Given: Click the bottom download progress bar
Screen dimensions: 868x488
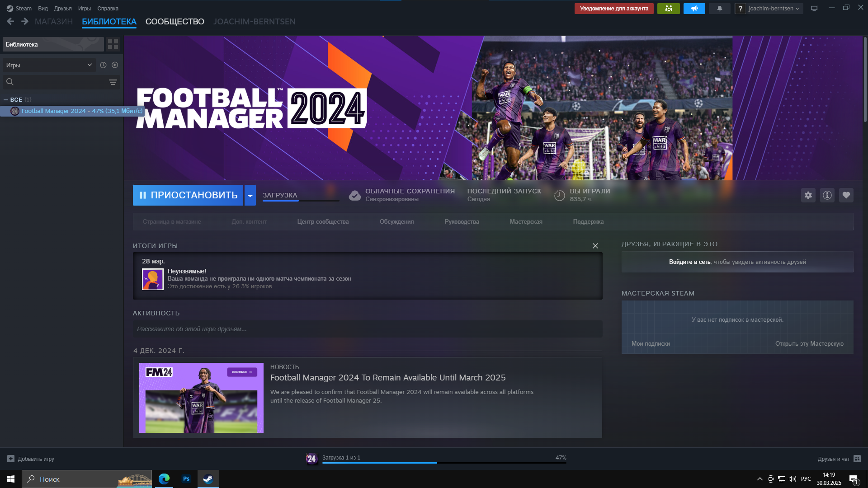Looking at the screenshot, I should pos(444,462).
